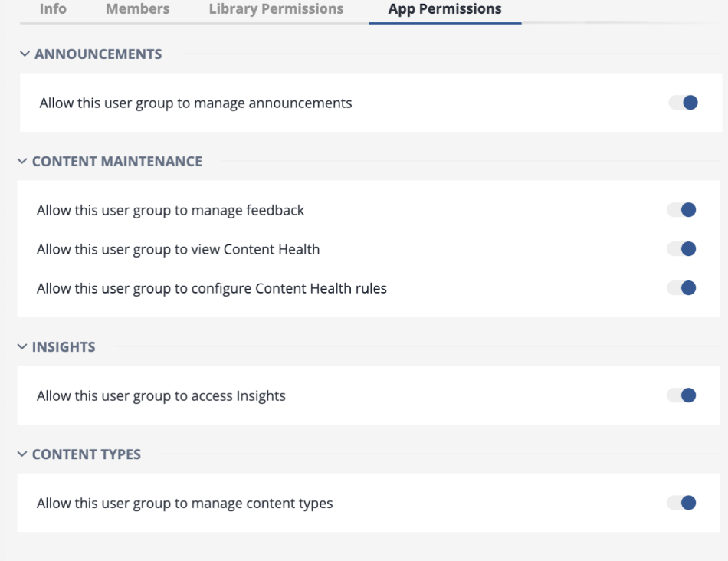
Task: Click the INSIGHTS section heading
Action: pyautogui.click(x=64, y=347)
